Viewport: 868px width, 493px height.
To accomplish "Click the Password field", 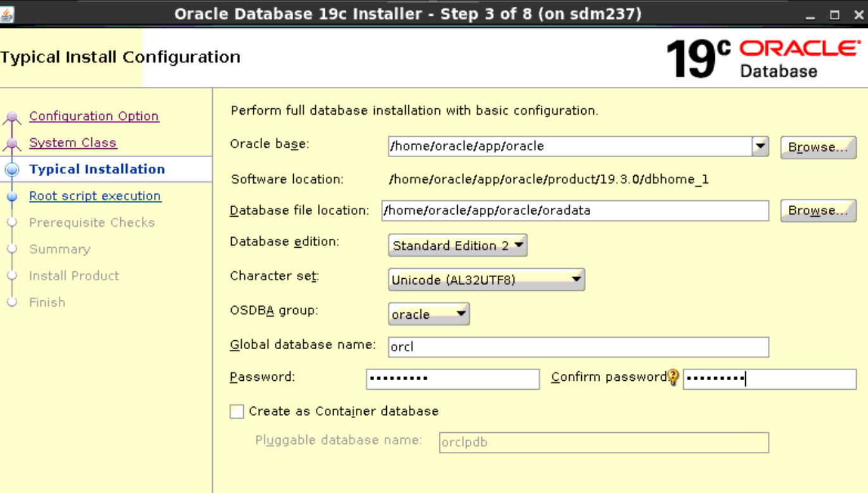I will [453, 379].
